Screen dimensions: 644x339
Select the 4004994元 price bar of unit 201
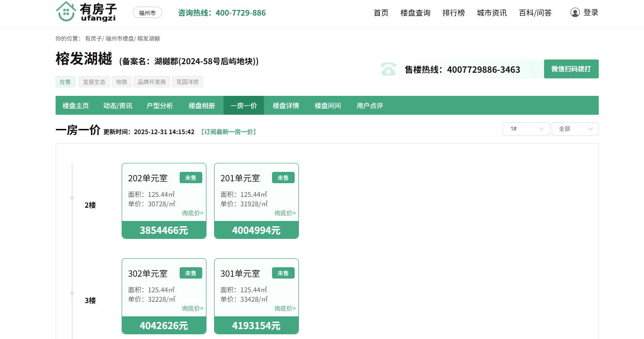256,230
